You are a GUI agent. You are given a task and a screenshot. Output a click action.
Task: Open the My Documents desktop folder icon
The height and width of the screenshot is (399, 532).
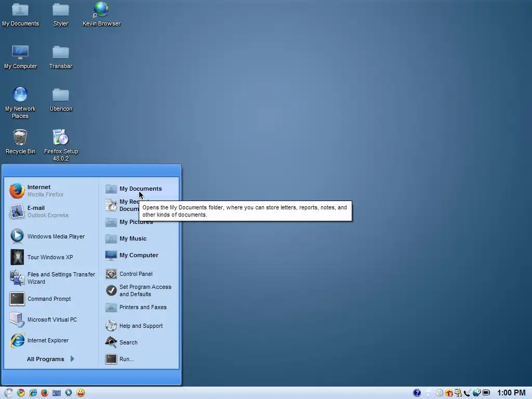tap(20, 14)
